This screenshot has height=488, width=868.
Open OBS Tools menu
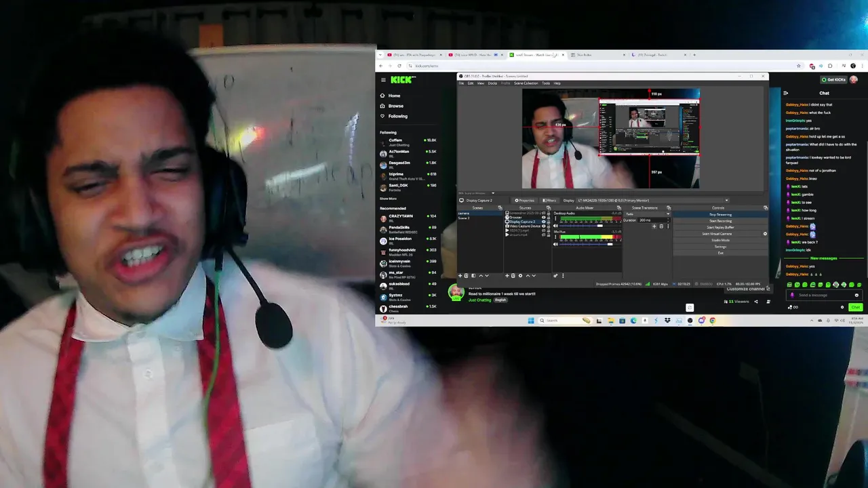click(546, 83)
